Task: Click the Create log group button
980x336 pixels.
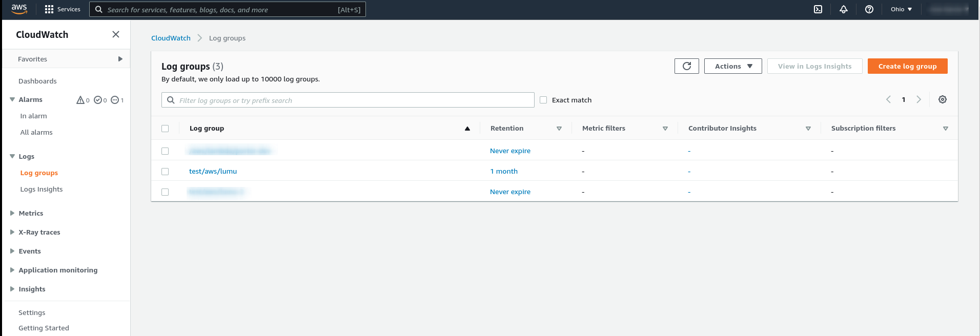Action: 907,66
